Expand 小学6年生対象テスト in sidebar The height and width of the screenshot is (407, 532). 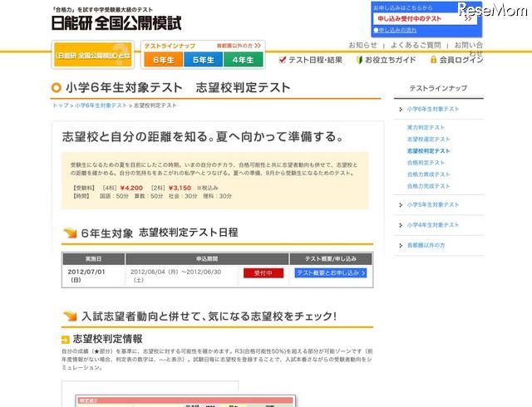[x=433, y=109]
